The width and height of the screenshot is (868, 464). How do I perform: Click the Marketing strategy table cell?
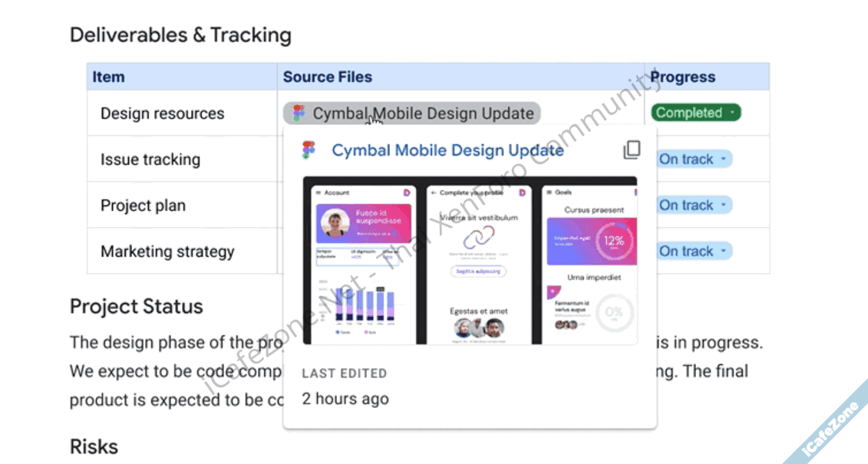pyautogui.click(x=167, y=252)
